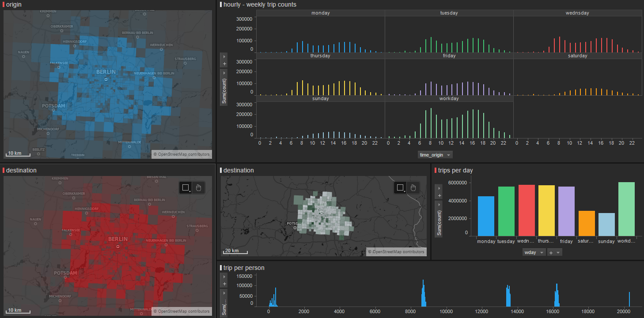The image size is (644, 318).
Task: Toggle the red origin panel color marker
Action: [4, 4]
